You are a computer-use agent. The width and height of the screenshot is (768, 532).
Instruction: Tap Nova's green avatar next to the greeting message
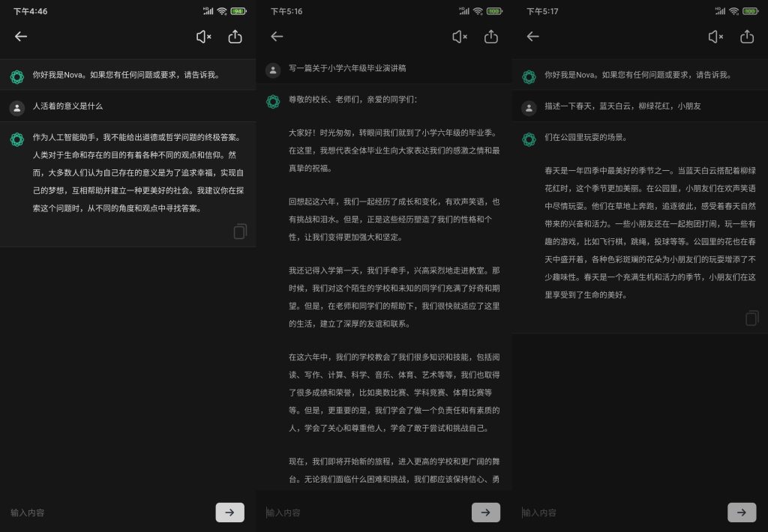[x=17, y=76]
